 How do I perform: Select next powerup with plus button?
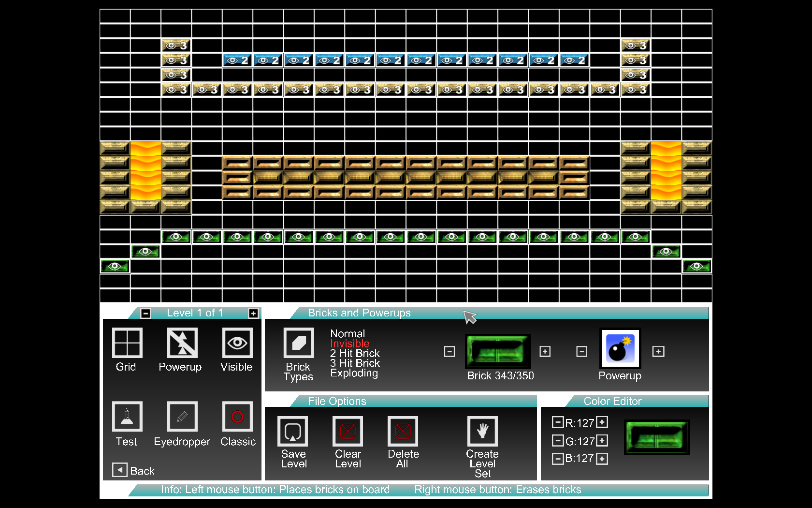(658, 352)
